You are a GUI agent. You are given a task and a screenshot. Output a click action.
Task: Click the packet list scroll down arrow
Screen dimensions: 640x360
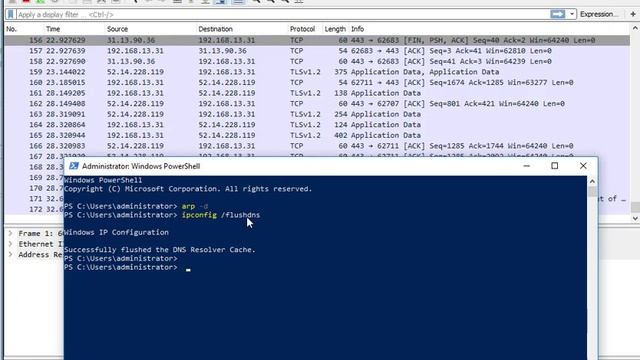tap(635, 218)
